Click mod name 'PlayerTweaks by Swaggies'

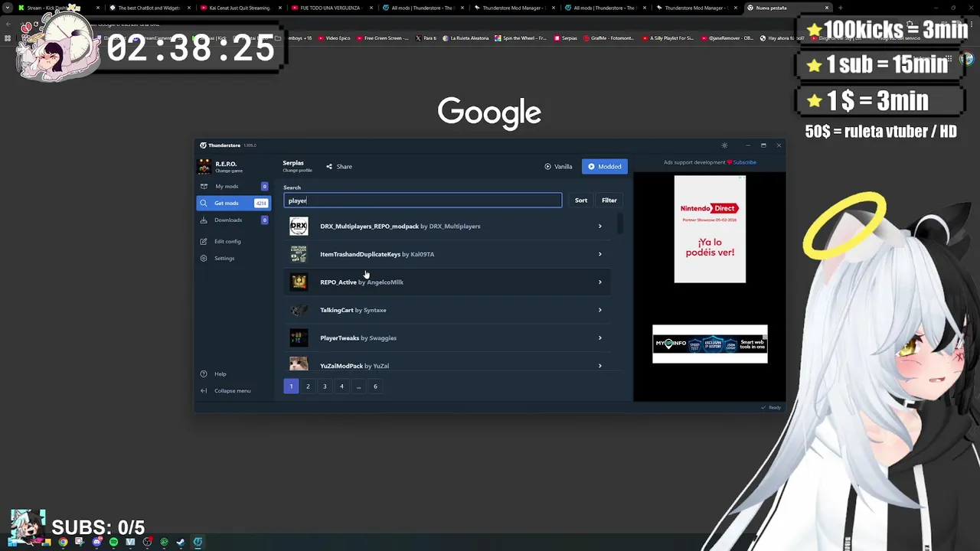pos(358,337)
